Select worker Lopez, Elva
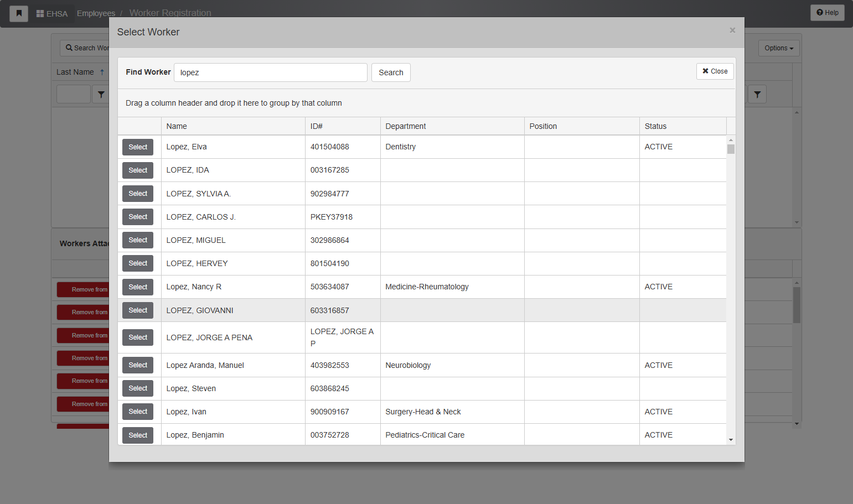 click(138, 147)
